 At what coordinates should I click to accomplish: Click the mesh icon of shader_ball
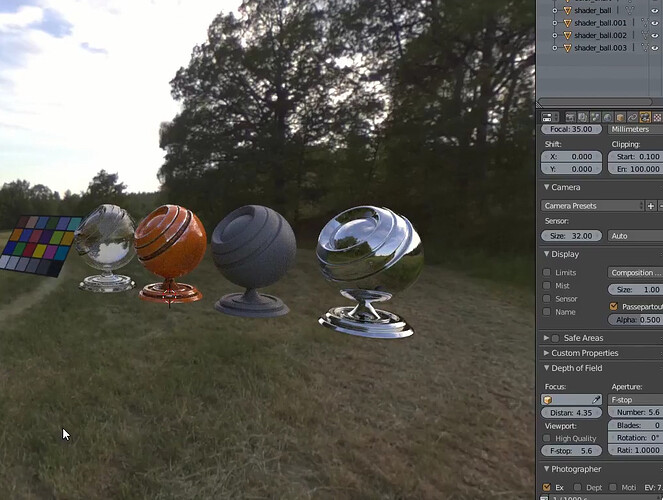pos(567,10)
